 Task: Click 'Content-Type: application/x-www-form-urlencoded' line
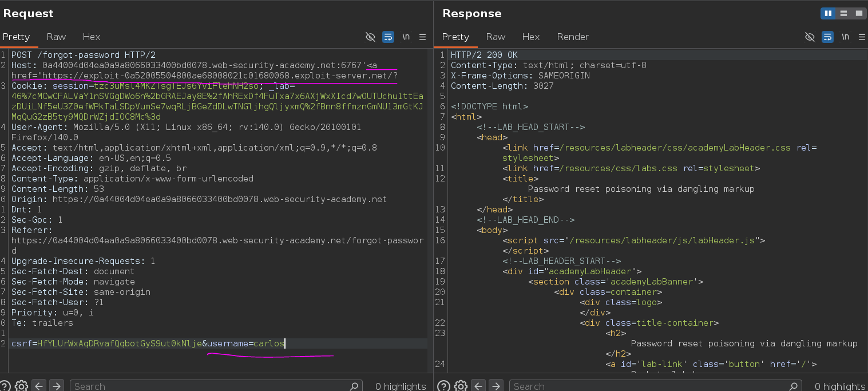(x=132, y=179)
